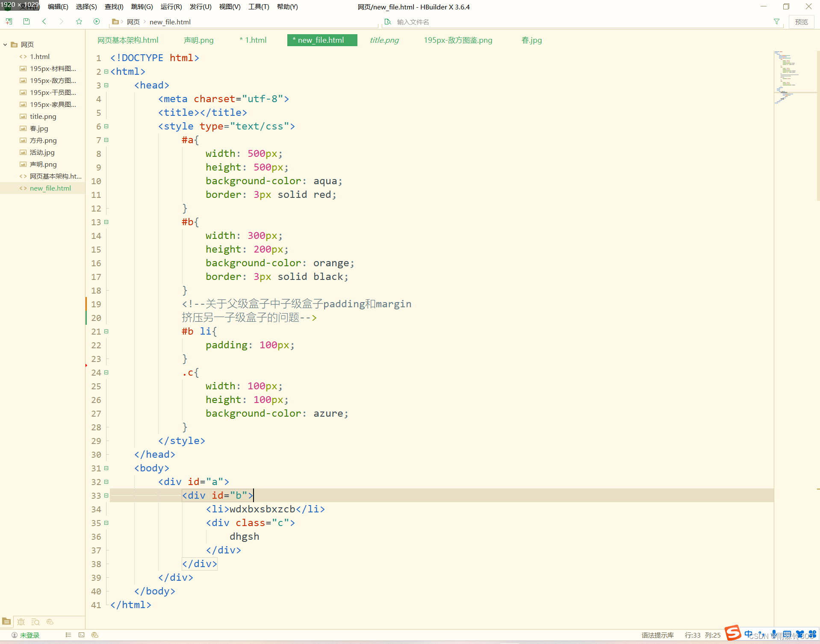820x644 pixels.
Task: Switch to the 1.html editor tab
Action: [x=253, y=40]
